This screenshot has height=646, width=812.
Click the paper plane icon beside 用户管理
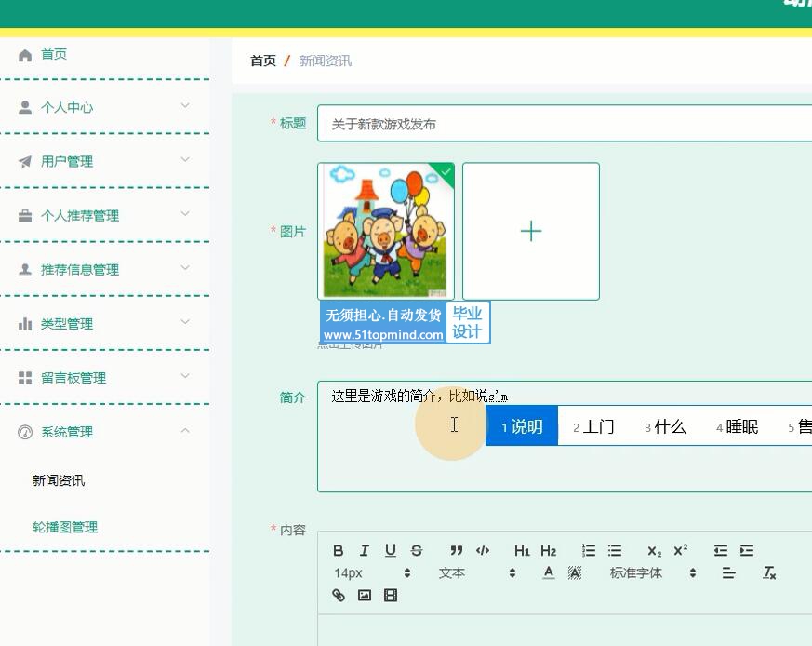(25, 162)
